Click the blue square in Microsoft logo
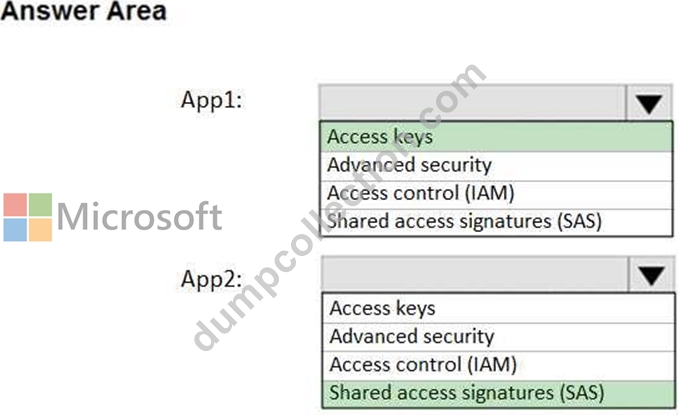 (15, 230)
